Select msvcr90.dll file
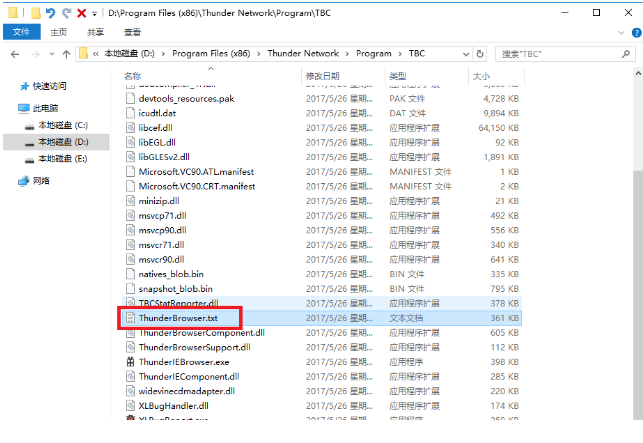Image resolution: width=643 pixels, height=443 pixels. coord(161,260)
